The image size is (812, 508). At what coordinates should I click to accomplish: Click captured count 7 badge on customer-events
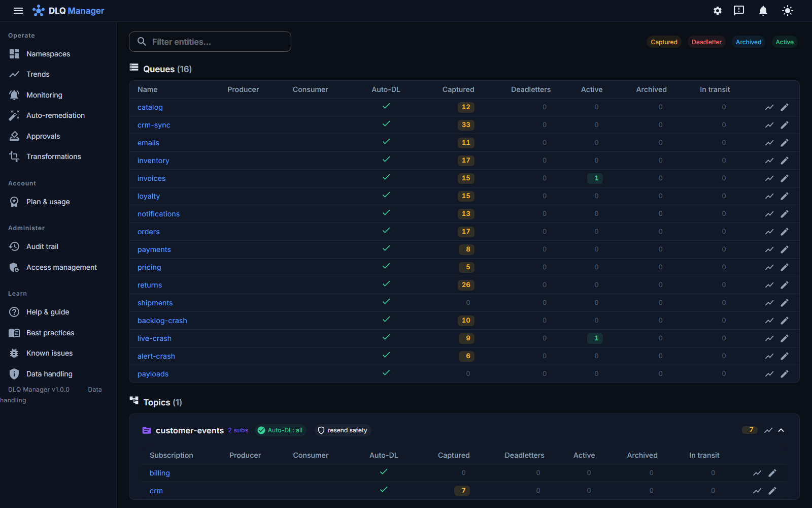click(x=751, y=430)
